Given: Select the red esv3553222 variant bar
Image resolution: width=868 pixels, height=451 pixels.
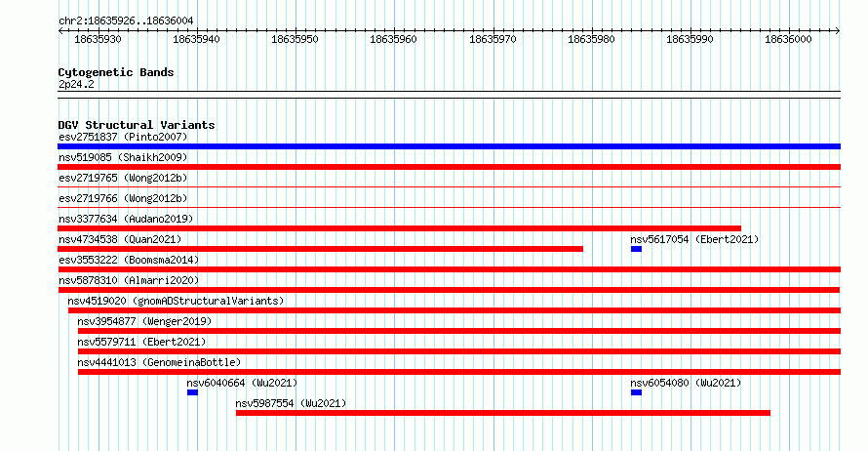Looking at the screenshot, I should click(449, 269).
